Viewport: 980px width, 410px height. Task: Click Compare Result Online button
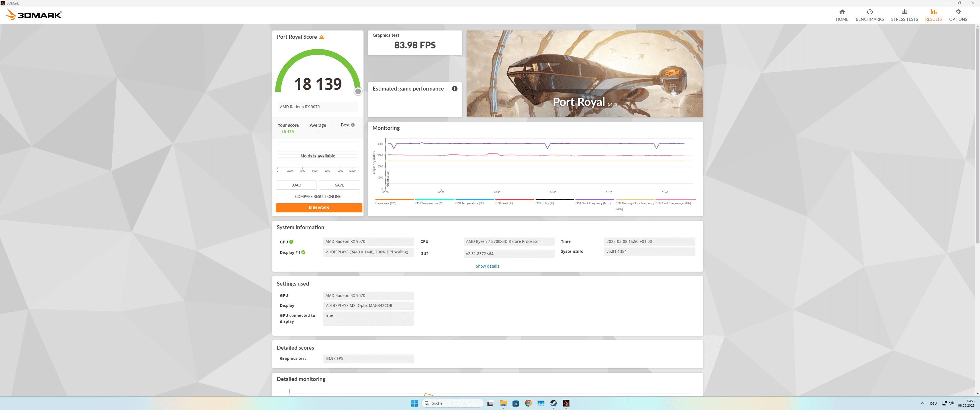point(318,197)
